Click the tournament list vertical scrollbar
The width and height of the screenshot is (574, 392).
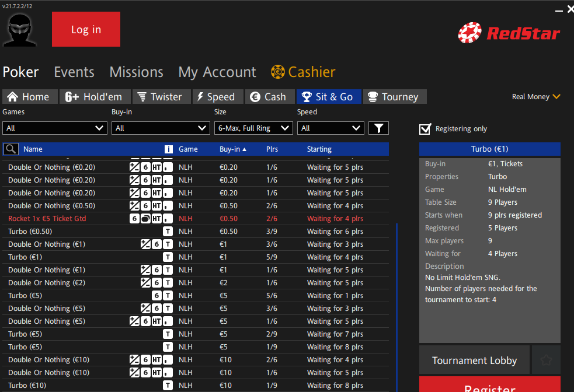click(x=397, y=307)
